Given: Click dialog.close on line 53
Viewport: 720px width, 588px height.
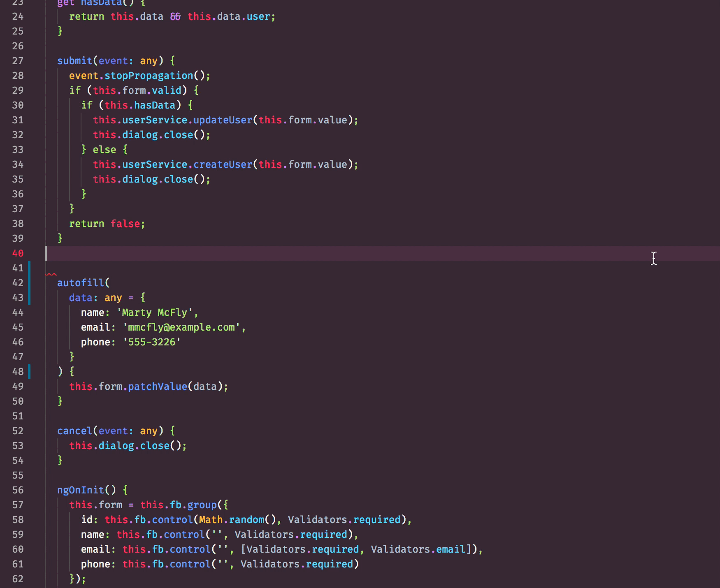Looking at the screenshot, I should (x=134, y=446).
